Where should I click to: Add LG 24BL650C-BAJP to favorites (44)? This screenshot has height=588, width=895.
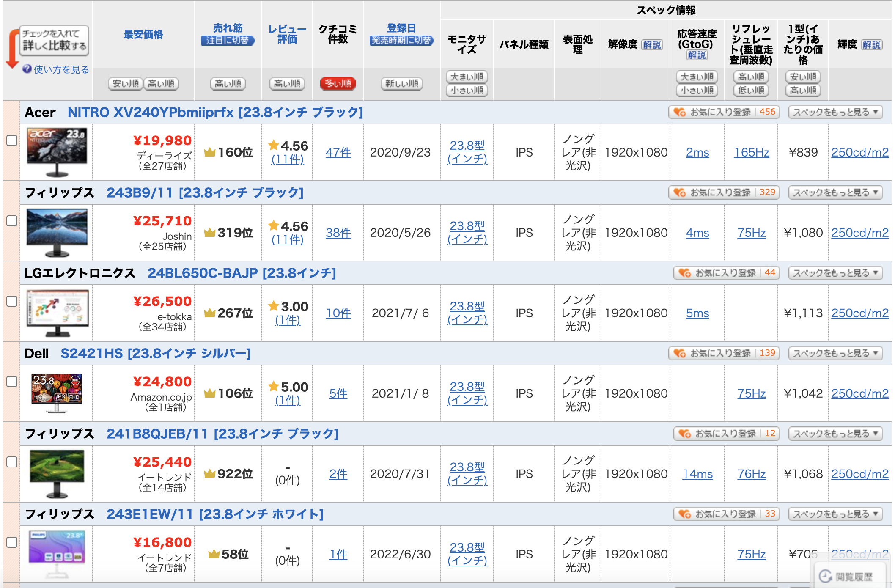tap(726, 273)
